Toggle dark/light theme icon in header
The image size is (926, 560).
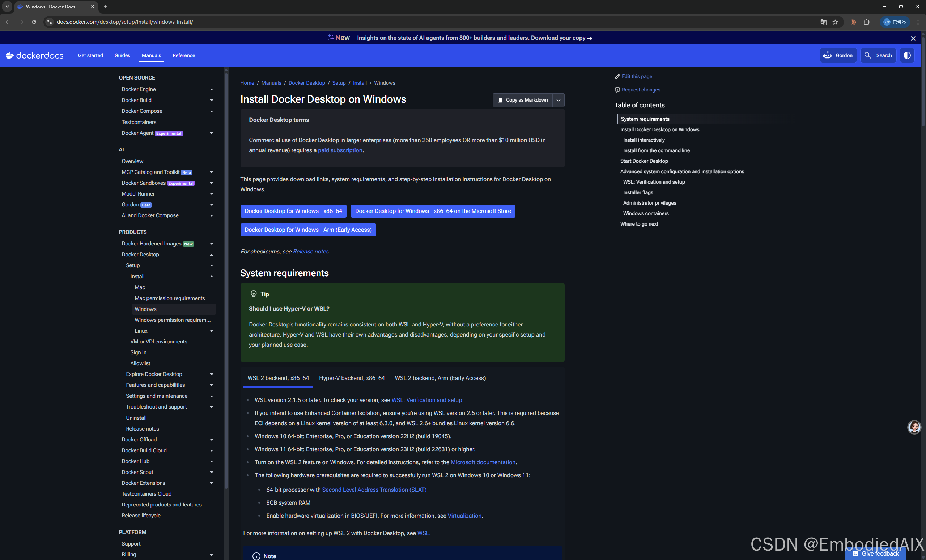click(x=907, y=55)
